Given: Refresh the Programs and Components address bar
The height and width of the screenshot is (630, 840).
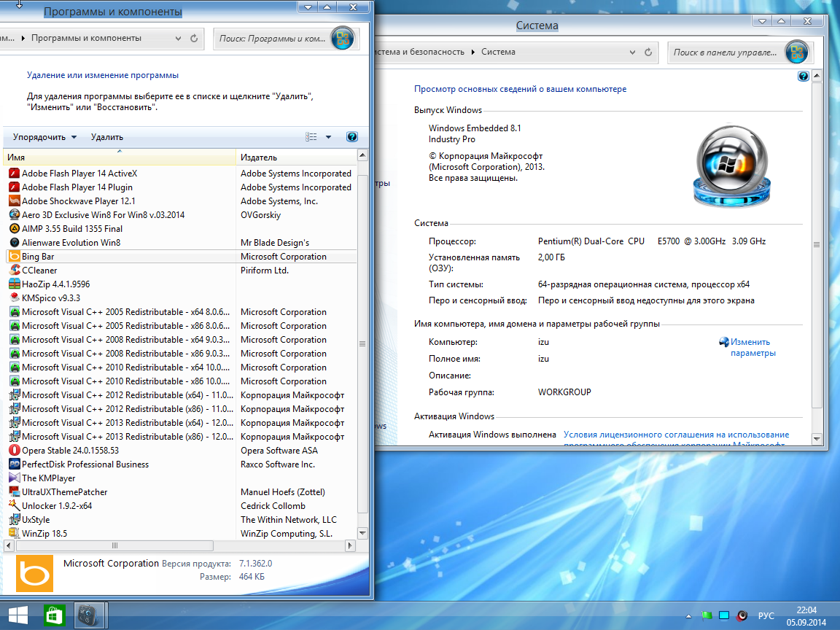Looking at the screenshot, I should [x=194, y=39].
